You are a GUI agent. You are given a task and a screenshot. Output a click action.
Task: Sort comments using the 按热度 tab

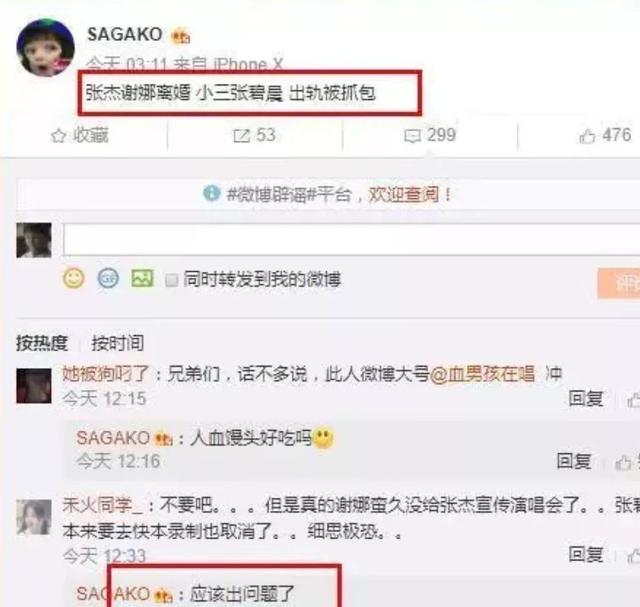[42, 342]
